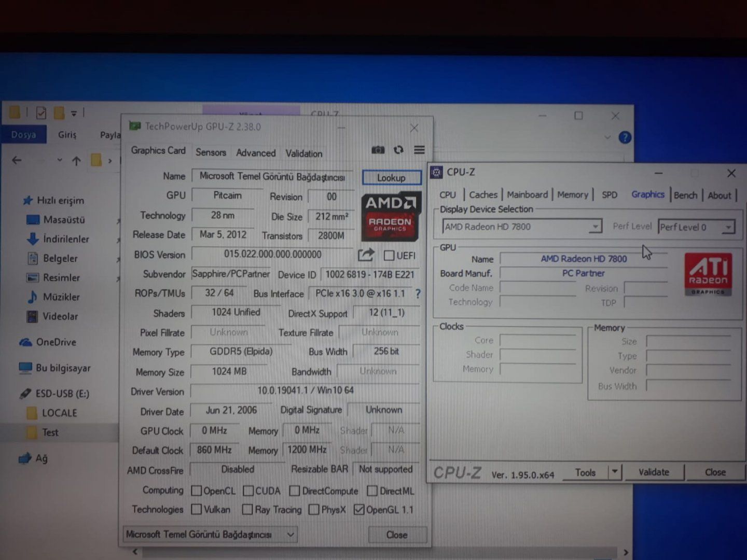Toggle the DirectCompute checkbox
Screen dimensions: 747x560
pyautogui.click(x=295, y=491)
